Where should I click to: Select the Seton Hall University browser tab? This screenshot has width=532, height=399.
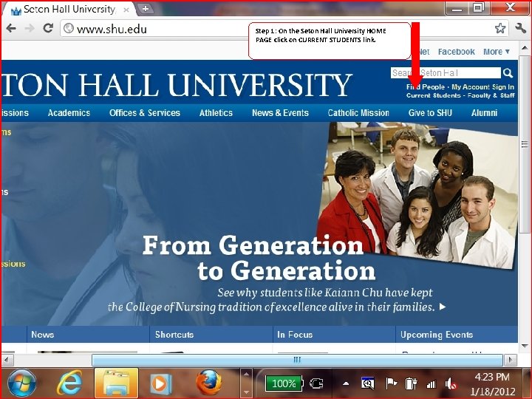69,10
